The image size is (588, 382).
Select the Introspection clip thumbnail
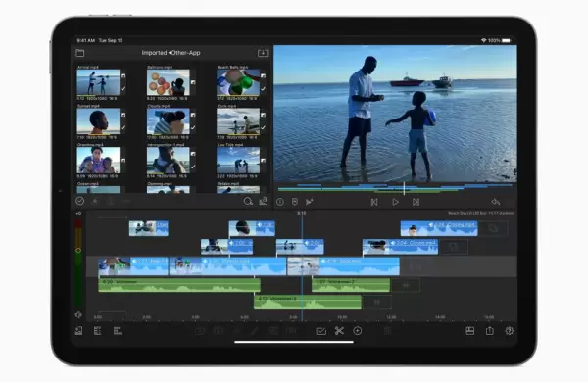pos(168,160)
